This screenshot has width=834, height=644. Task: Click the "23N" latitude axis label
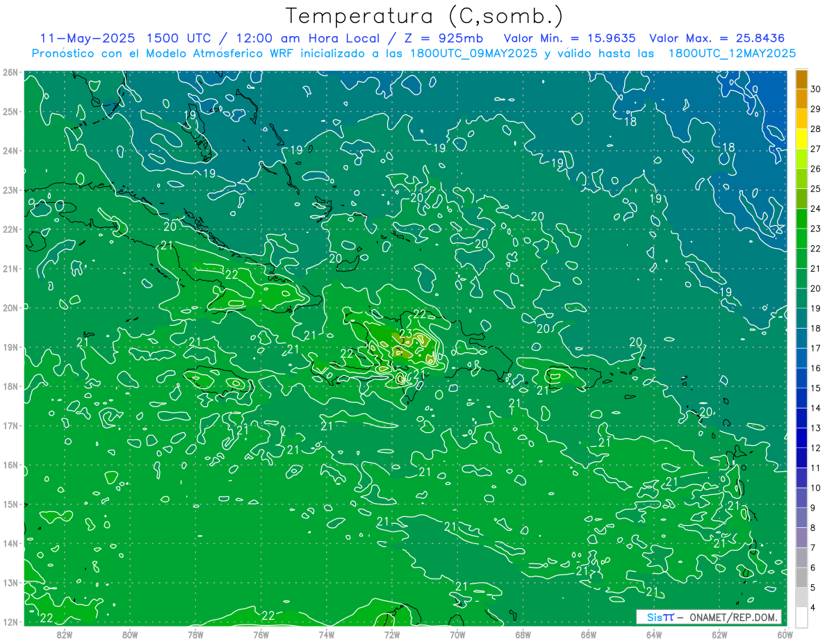point(10,190)
